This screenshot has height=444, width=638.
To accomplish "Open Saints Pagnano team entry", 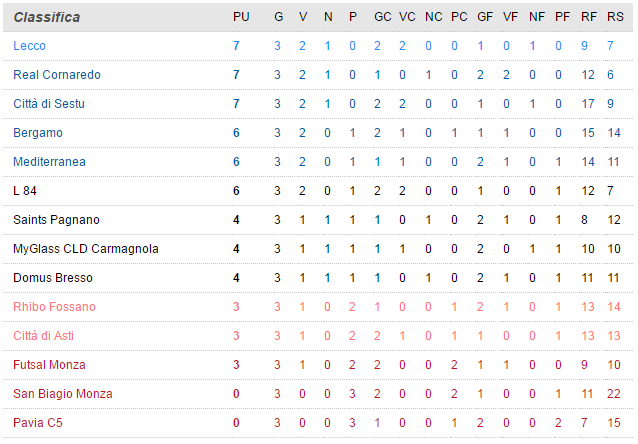I will click(x=57, y=220).
